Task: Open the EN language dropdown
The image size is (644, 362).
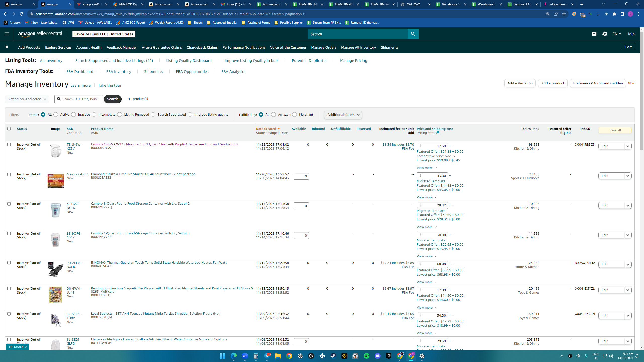Action: tap(617, 34)
